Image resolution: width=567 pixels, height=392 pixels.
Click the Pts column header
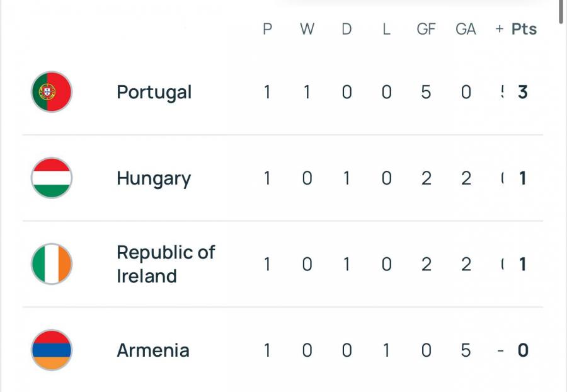click(524, 29)
